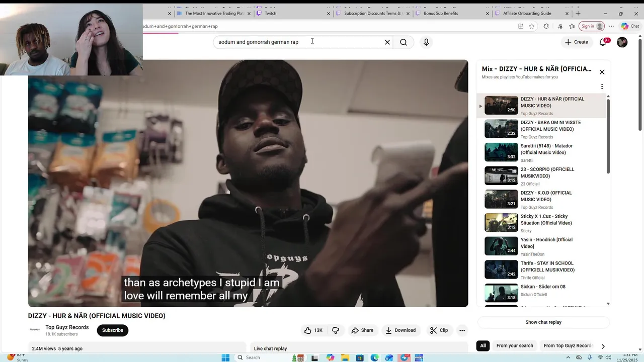
Task: Open the Top Guyz Records channel link
Action: click(67, 327)
